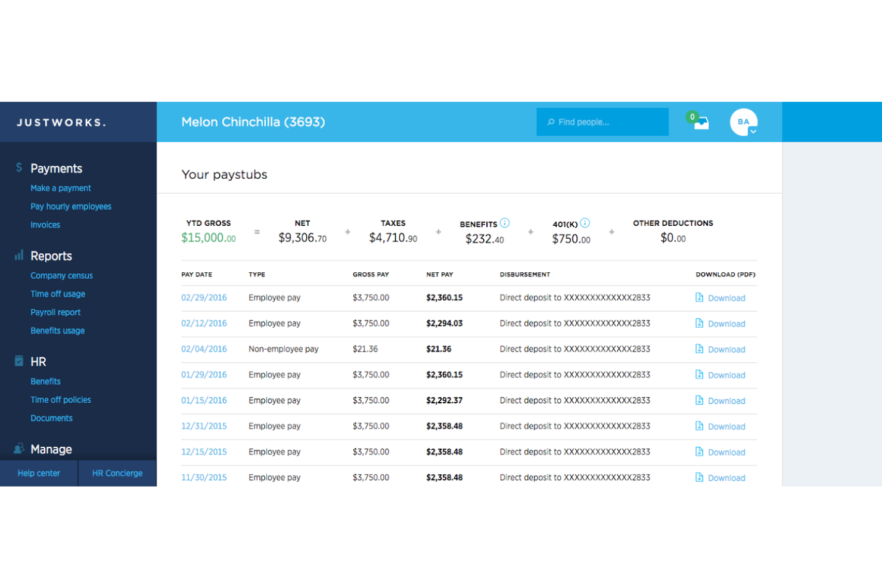Select the Manage person icon
The width and height of the screenshot is (882, 588).
tap(18, 449)
